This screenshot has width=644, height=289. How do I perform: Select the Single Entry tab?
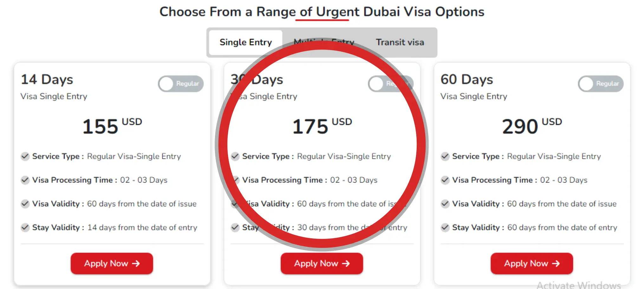246,42
